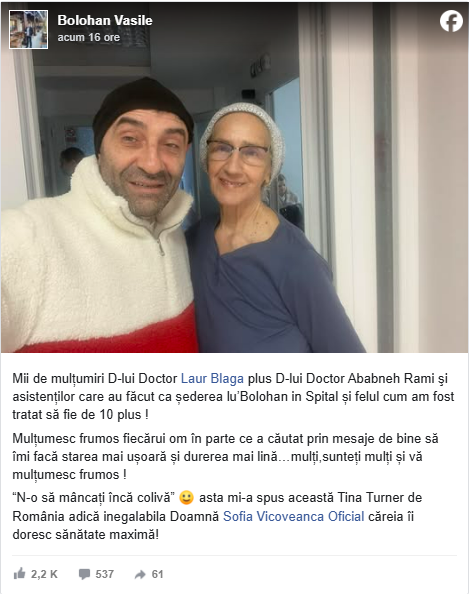Click the paragraph starting "Mii de mulțumiri"
Image resolution: width=470 pixels, height=601 pixels.
(233, 396)
